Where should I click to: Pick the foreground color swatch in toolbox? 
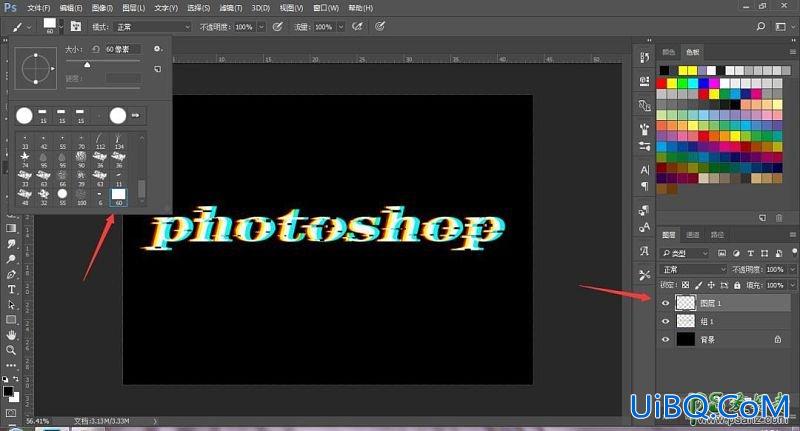[8, 392]
